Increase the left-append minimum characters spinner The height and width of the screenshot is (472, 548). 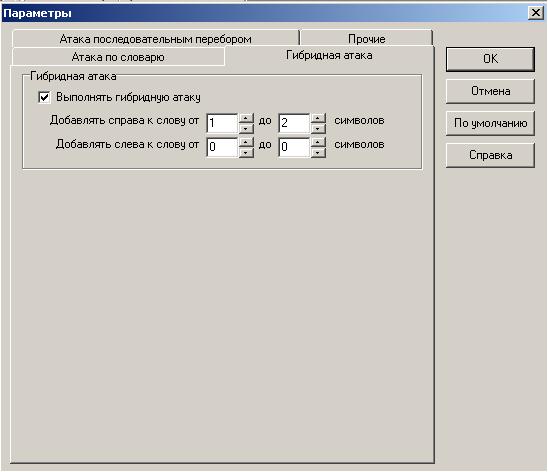pyautogui.click(x=246, y=142)
